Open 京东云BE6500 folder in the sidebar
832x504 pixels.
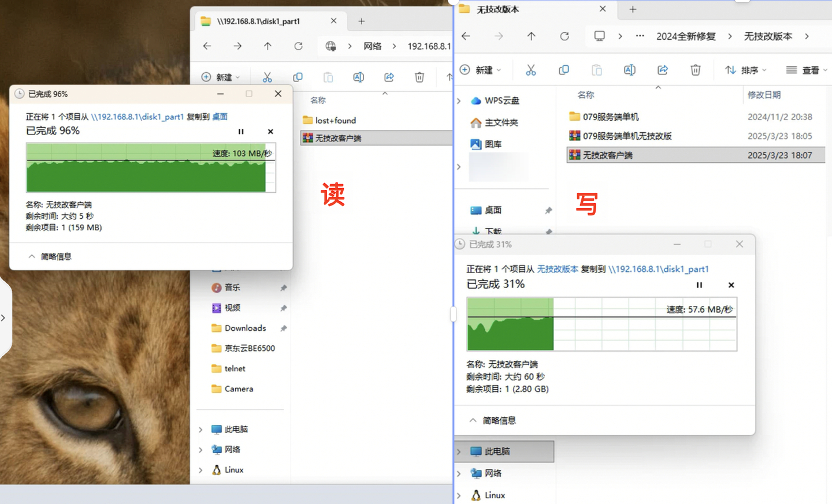click(243, 348)
